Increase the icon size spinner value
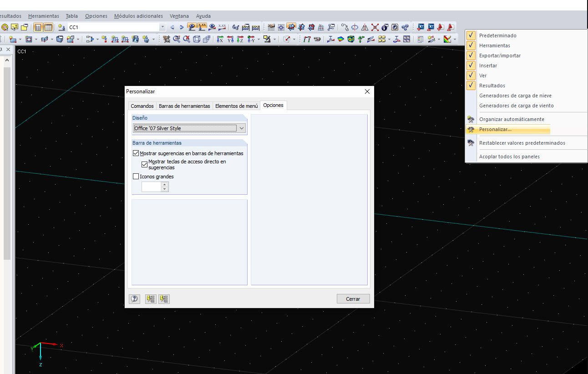Viewport: 588px width, 374px height. [165, 184]
